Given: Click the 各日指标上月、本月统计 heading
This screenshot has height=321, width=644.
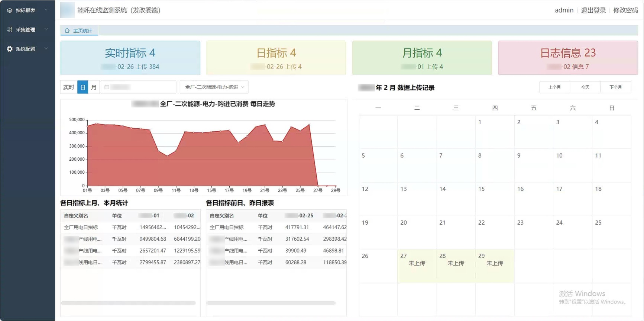Looking at the screenshot, I should (94, 203).
